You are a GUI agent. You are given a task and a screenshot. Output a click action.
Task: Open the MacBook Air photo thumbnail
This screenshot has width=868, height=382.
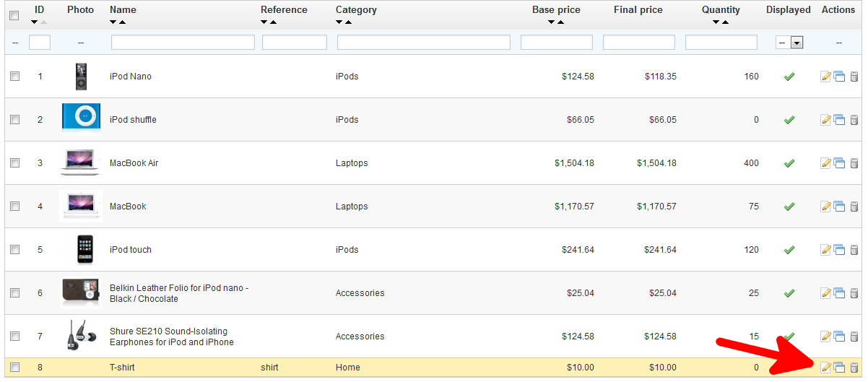click(81, 162)
